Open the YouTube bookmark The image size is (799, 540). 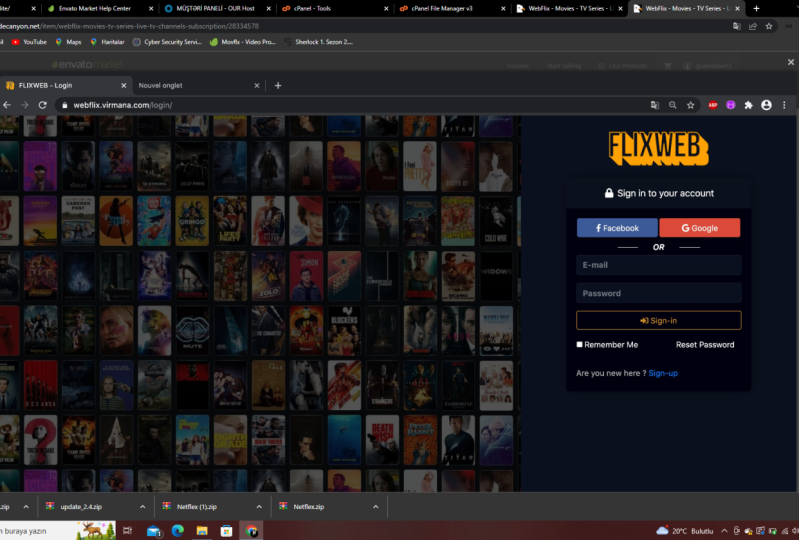29,42
